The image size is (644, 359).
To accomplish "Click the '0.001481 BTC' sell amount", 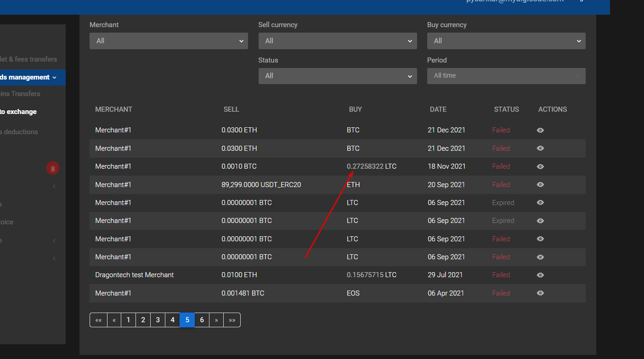I will pyautogui.click(x=243, y=293).
